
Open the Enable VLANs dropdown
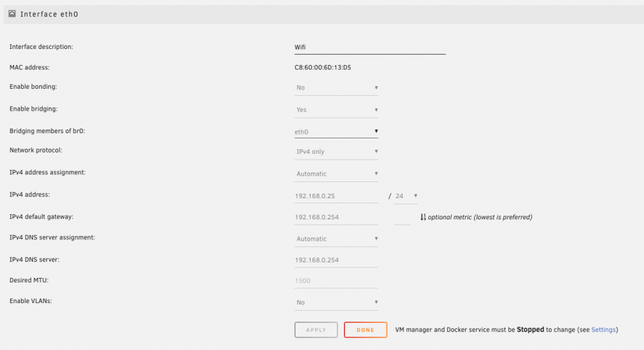tap(336, 302)
